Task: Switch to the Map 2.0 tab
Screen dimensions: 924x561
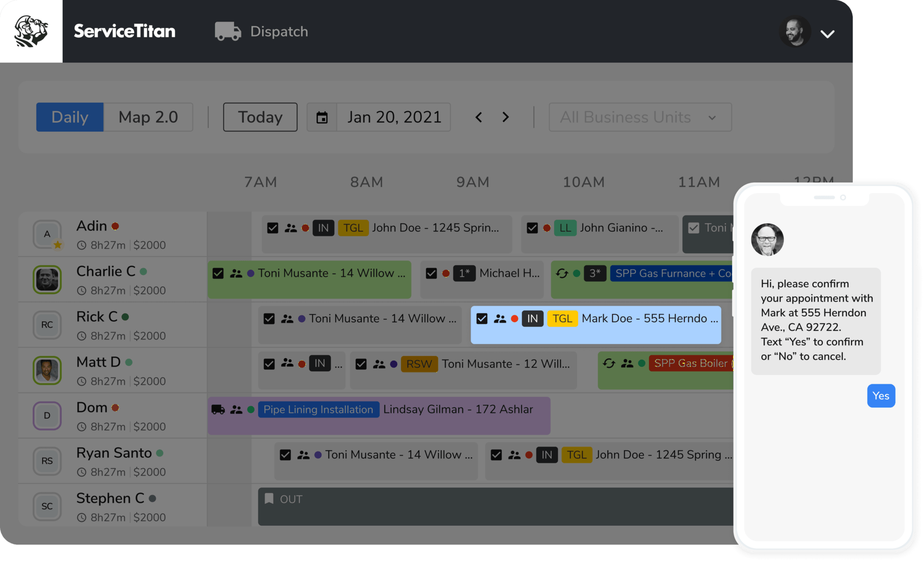Action: click(148, 117)
